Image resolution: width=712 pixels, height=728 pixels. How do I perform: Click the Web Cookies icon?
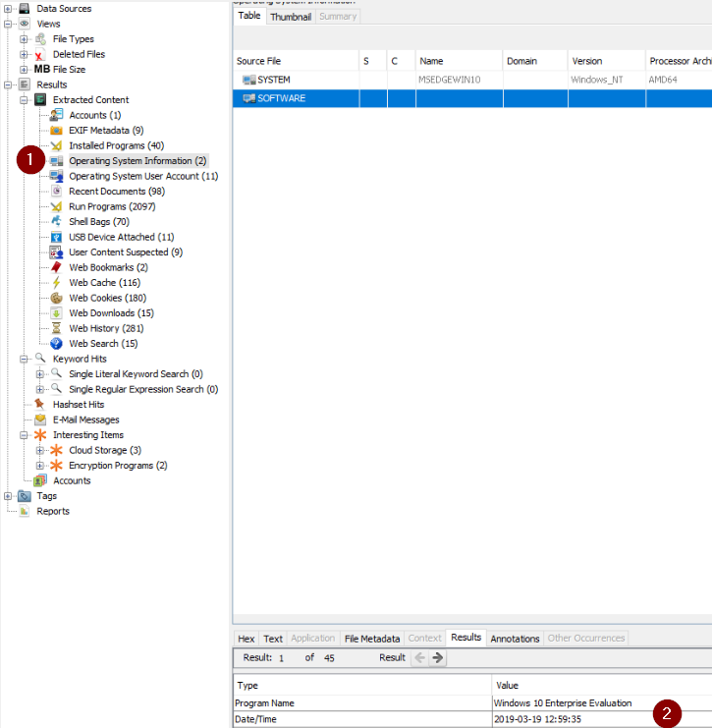(57, 298)
